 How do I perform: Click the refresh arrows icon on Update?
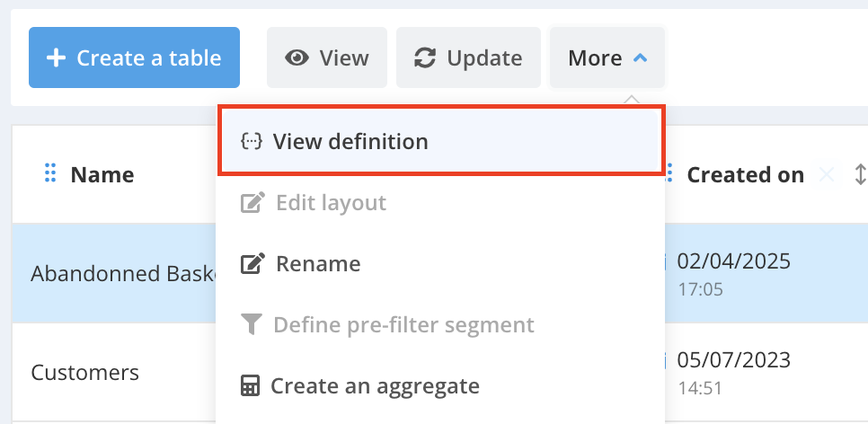click(x=425, y=58)
